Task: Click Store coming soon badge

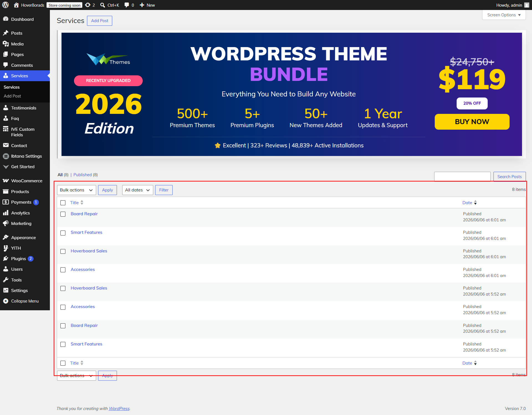Action: tap(64, 5)
